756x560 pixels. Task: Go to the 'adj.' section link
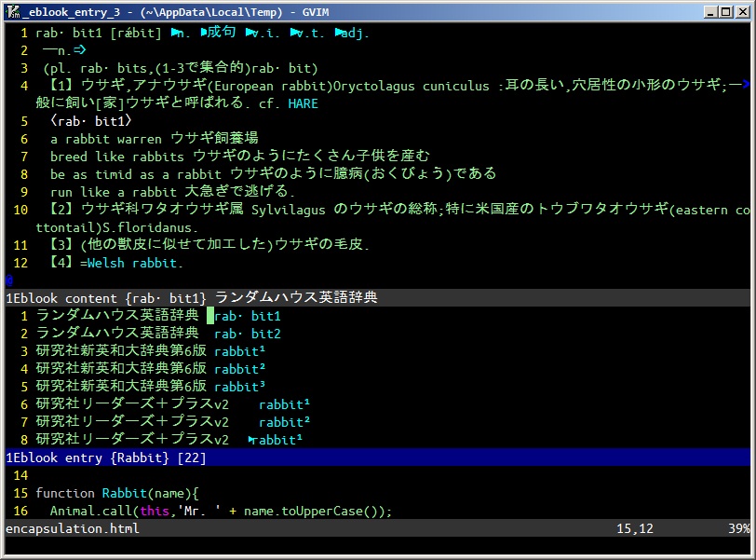click(x=352, y=33)
